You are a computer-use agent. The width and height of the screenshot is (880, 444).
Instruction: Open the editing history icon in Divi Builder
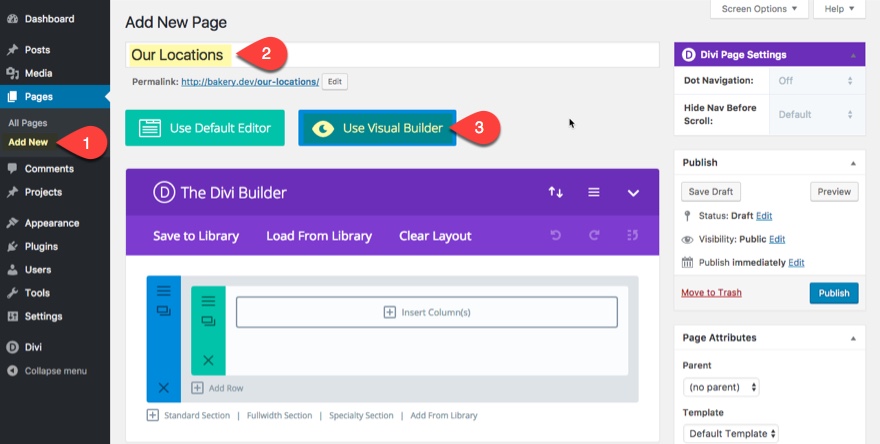click(632, 235)
